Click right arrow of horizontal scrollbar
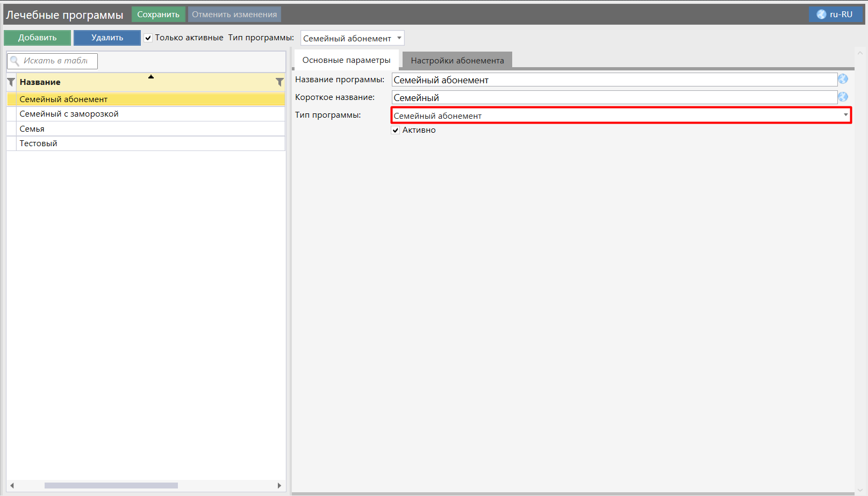Screen dimensions: 868x496 tap(279, 485)
